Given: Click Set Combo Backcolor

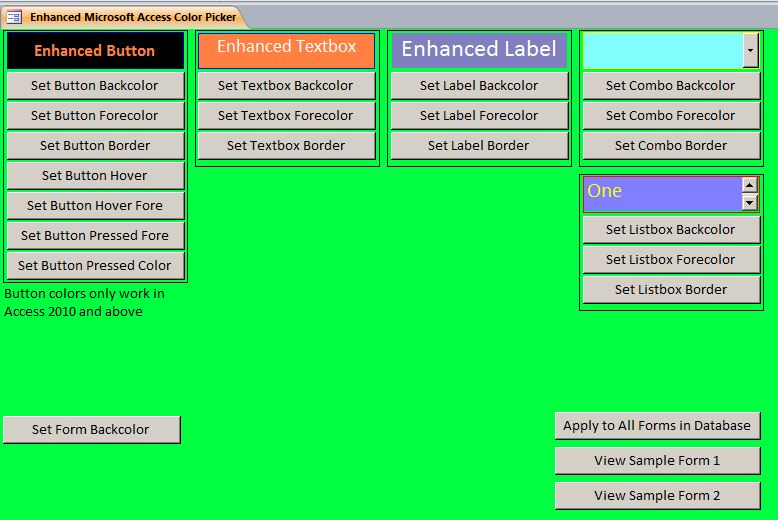Looking at the screenshot, I should tap(671, 86).
